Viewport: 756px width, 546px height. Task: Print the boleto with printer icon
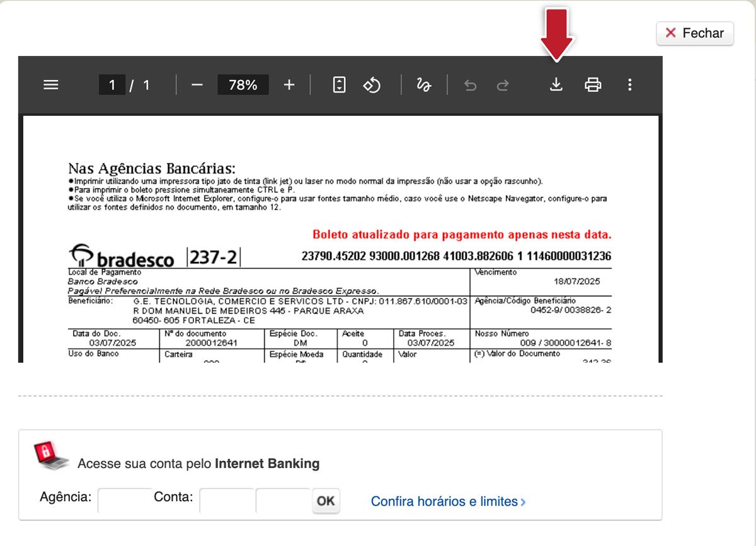[x=593, y=84]
